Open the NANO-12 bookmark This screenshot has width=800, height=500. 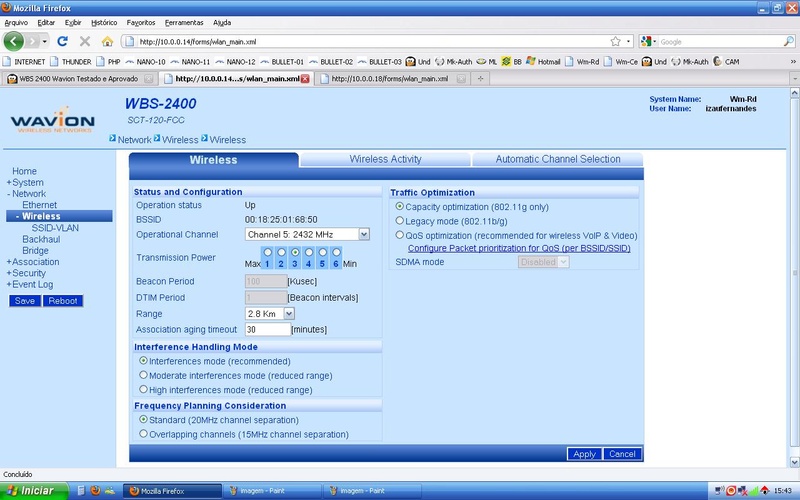click(x=235, y=62)
